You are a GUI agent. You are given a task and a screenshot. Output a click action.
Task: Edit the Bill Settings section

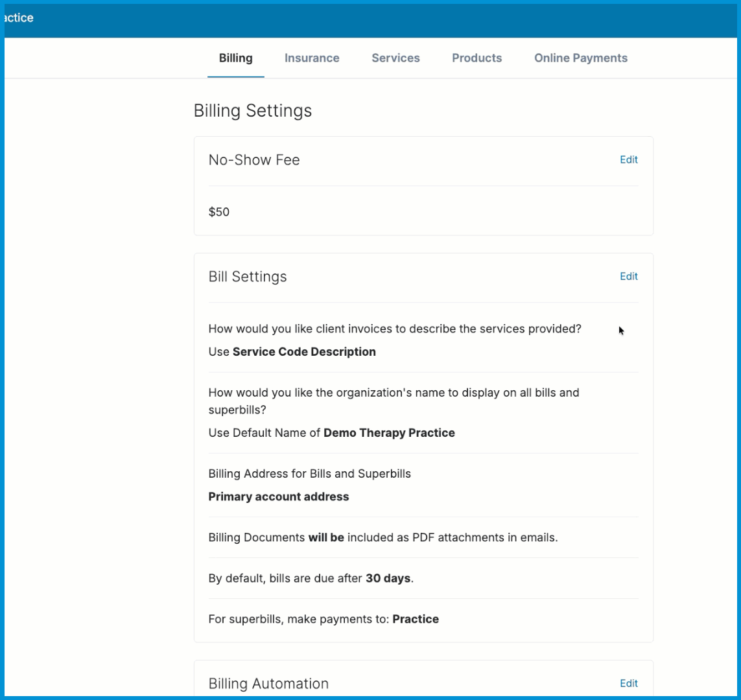pyautogui.click(x=629, y=276)
